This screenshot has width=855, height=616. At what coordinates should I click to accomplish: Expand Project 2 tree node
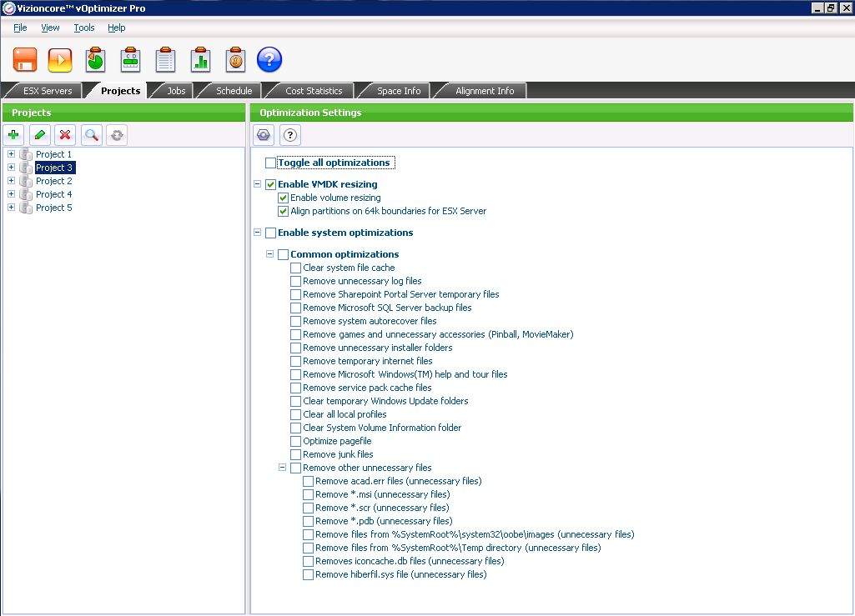point(11,180)
